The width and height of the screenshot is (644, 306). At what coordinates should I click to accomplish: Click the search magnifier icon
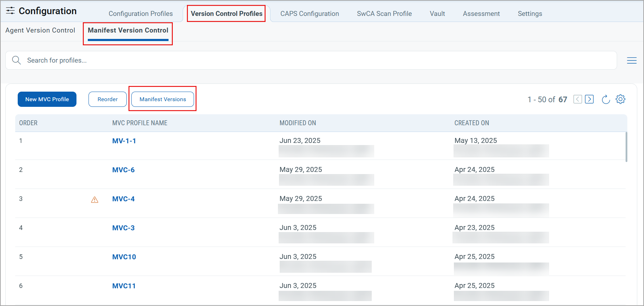(x=16, y=60)
